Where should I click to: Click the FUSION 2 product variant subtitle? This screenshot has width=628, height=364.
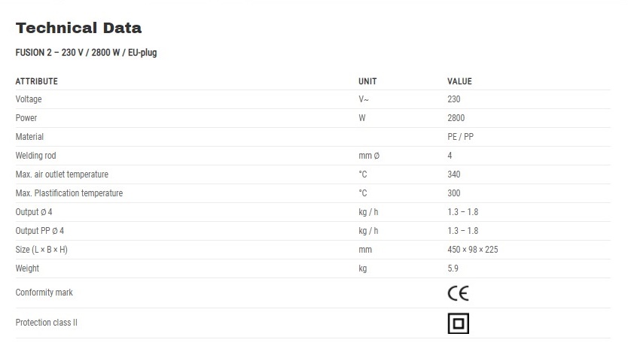point(86,53)
